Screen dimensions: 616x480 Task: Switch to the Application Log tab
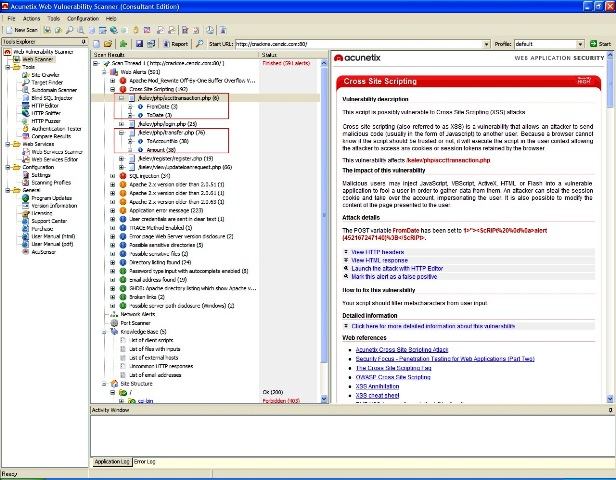pos(112,462)
